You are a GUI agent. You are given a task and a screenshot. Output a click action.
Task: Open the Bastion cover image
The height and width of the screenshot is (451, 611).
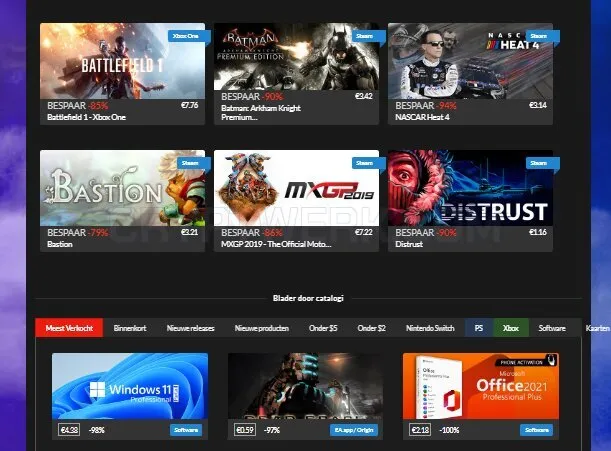coord(122,188)
